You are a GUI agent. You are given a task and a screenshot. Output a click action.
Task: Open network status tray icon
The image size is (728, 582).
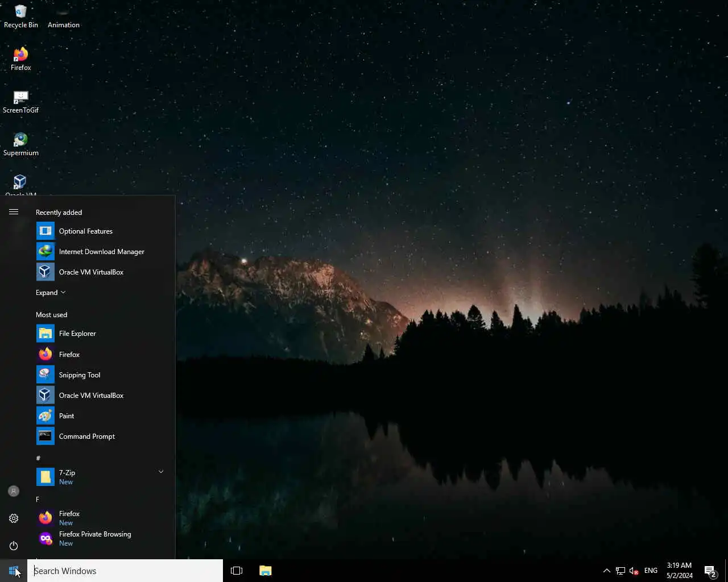click(x=621, y=571)
